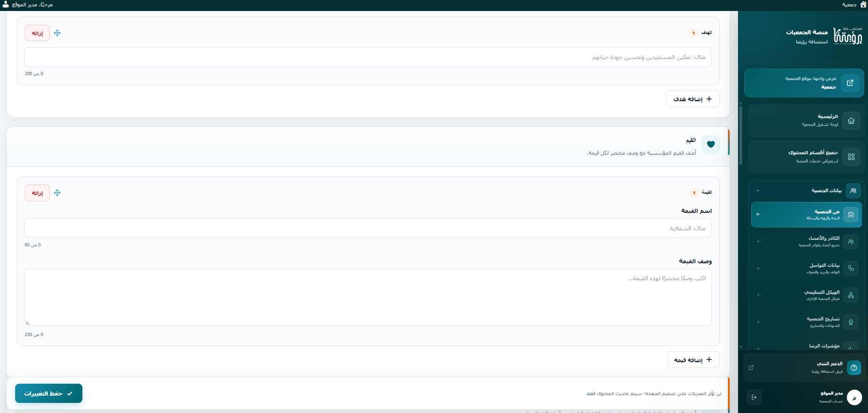This screenshot has width=868, height=413.
Task: Click the إزالة button on the الهدف card
Action: pyautogui.click(x=37, y=33)
